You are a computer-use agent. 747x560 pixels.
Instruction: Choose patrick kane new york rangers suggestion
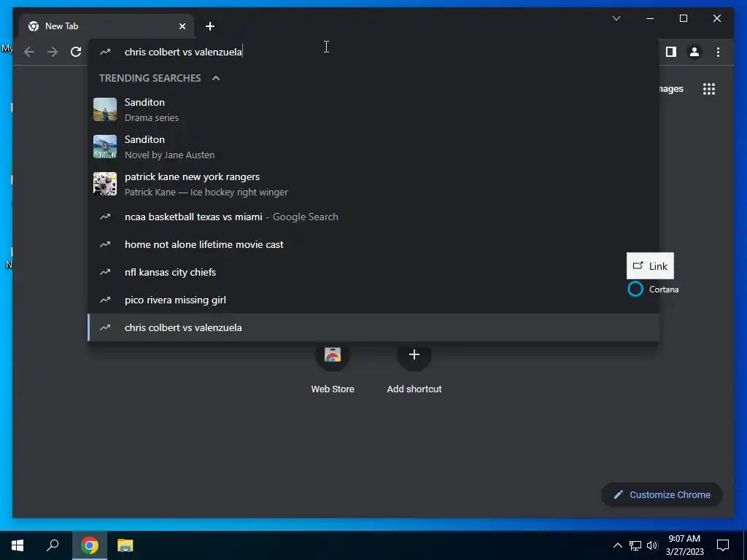[373, 184]
